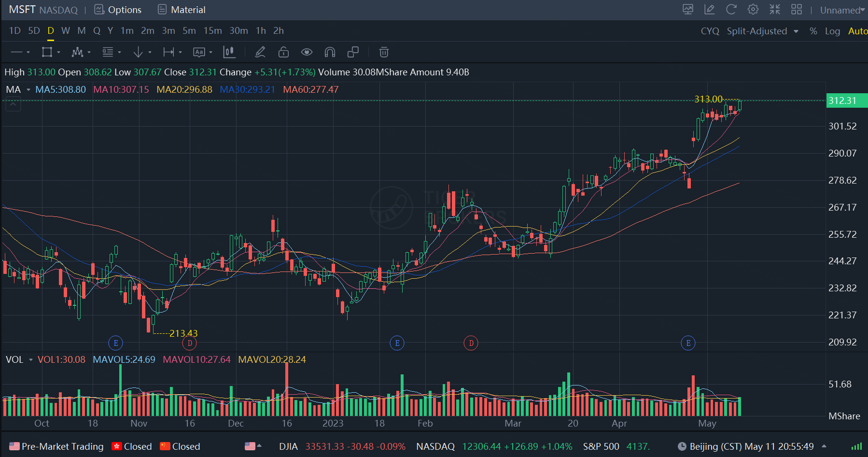Toggle Auto scale mode
Viewport: 868px width, 457px height.
click(858, 31)
